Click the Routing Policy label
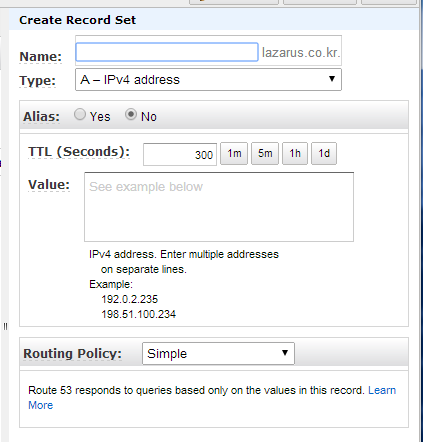The width and height of the screenshot is (423, 442). coord(73,354)
